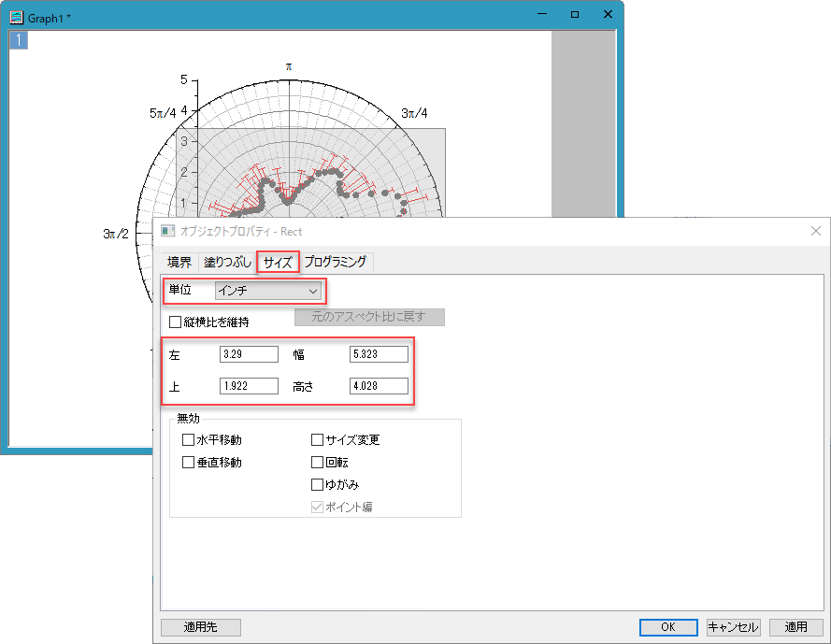Click the 適用先 button
The width and height of the screenshot is (831, 644).
tap(201, 627)
